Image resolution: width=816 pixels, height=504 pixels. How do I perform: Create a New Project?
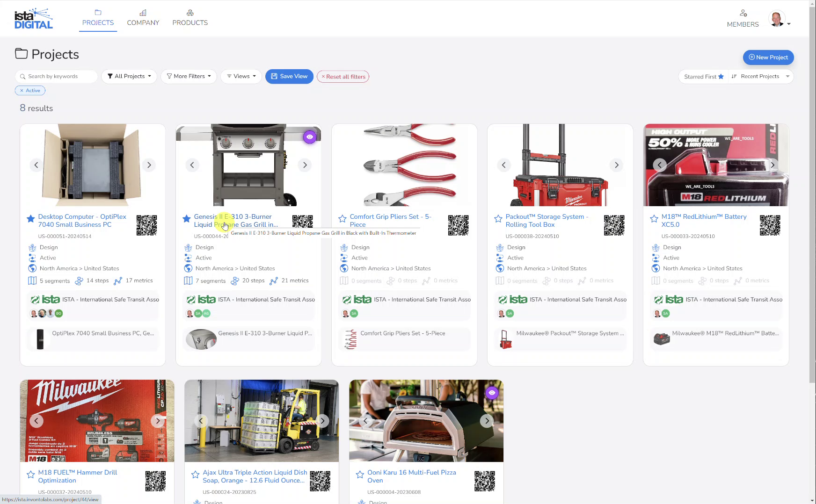[x=768, y=58]
